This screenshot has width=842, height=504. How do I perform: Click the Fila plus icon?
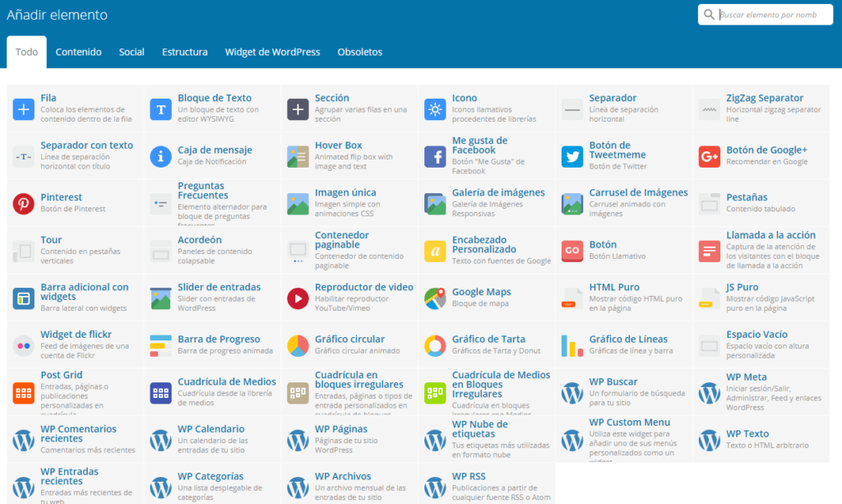pyautogui.click(x=24, y=109)
